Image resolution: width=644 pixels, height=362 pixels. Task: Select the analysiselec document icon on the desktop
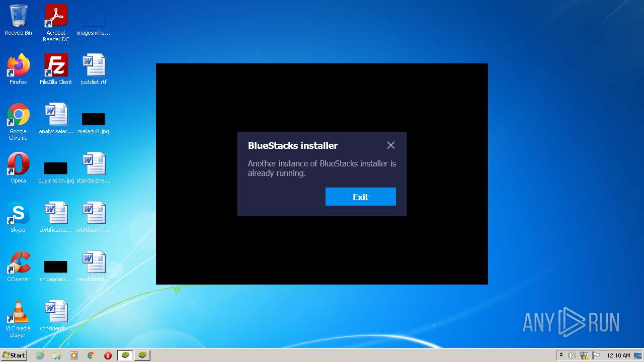point(56,119)
